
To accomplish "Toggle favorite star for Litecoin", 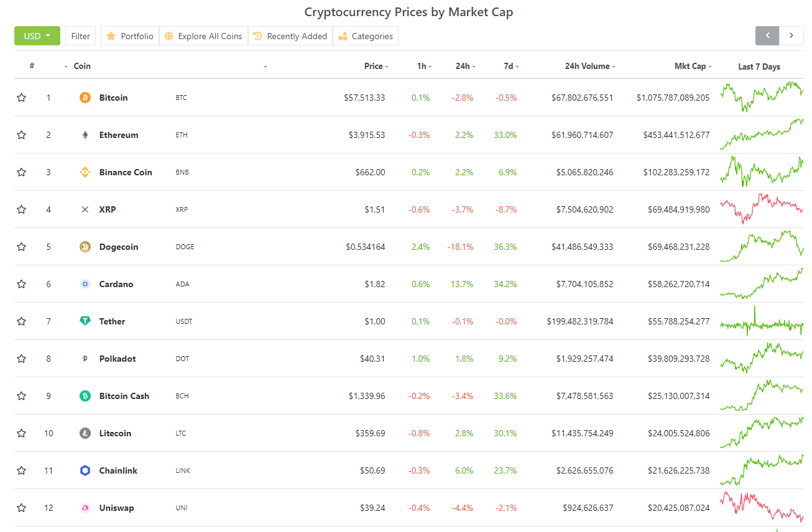I will 22,433.
